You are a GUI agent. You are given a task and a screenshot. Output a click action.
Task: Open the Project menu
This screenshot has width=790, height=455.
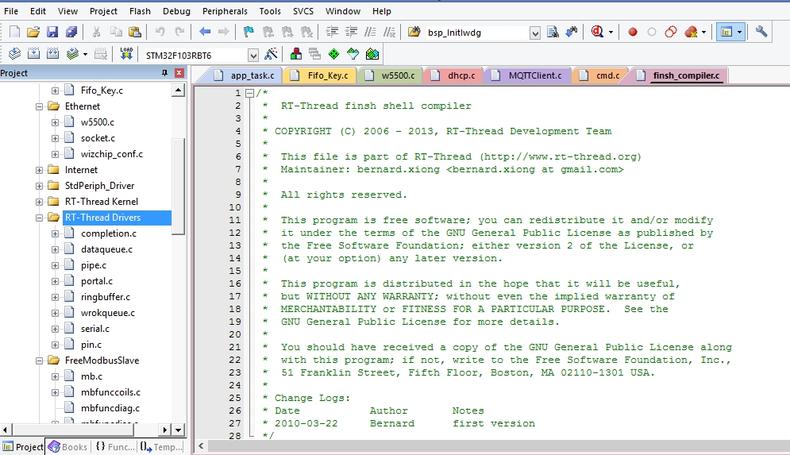coord(103,11)
